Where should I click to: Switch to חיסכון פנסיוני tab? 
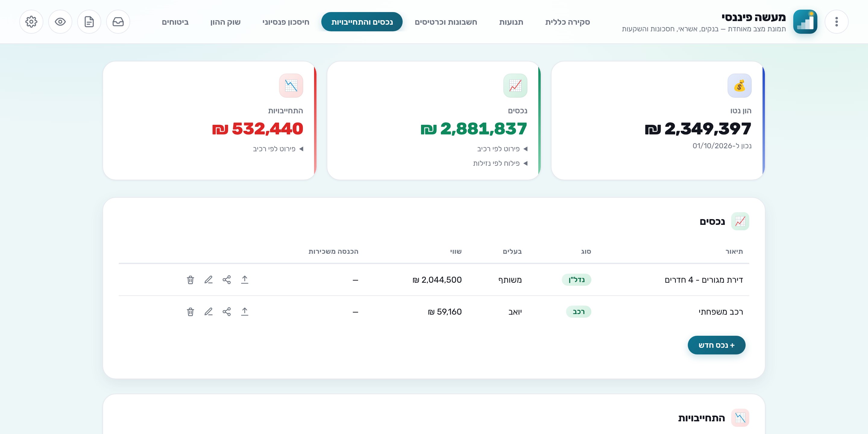[286, 22]
